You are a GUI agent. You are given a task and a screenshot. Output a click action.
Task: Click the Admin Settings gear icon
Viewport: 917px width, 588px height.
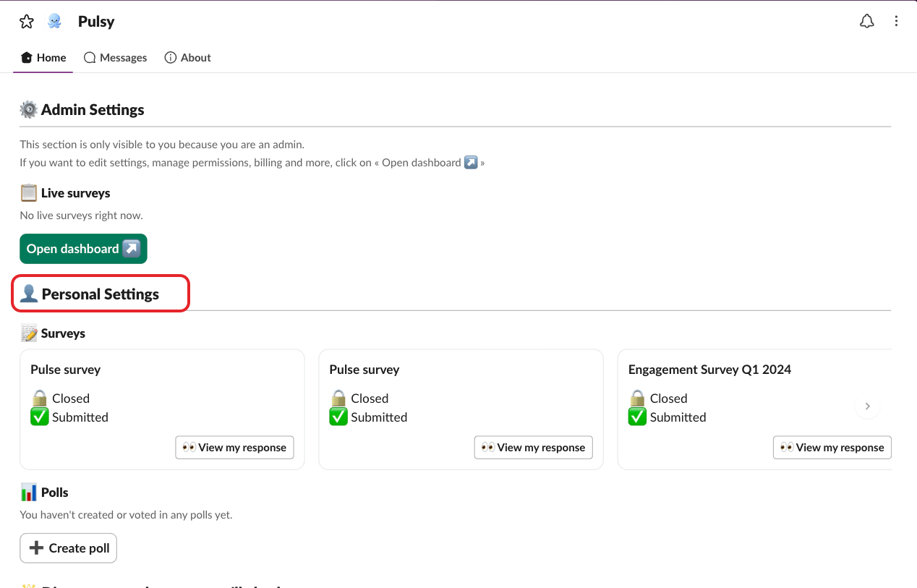(29, 110)
